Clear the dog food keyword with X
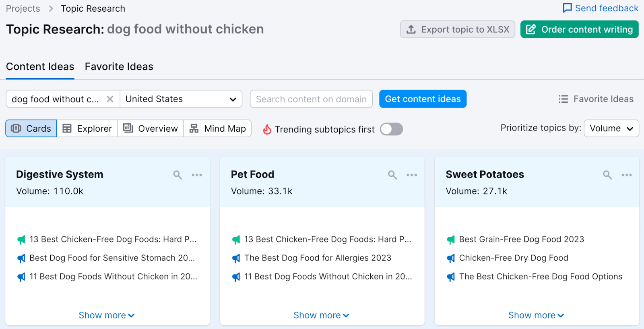The image size is (644, 329). coord(110,99)
